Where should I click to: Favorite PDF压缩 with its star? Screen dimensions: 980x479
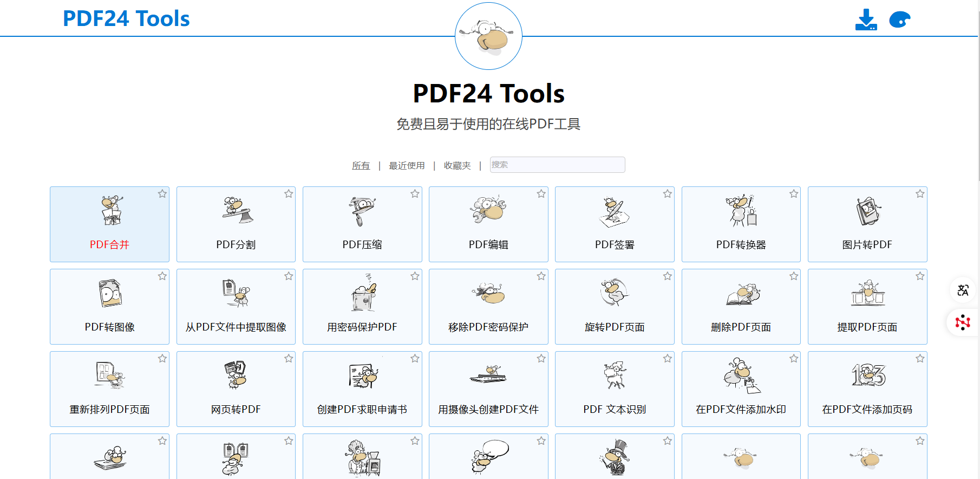coord(415,194)
